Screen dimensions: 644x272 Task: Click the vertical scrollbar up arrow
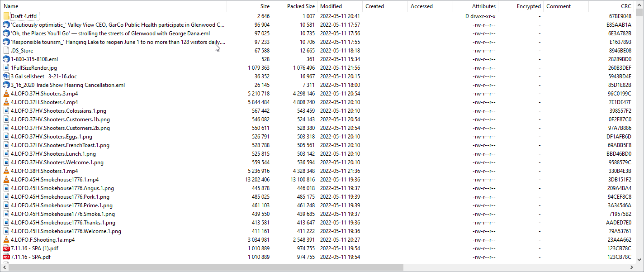pyautogui.click(x=639, y=4)
